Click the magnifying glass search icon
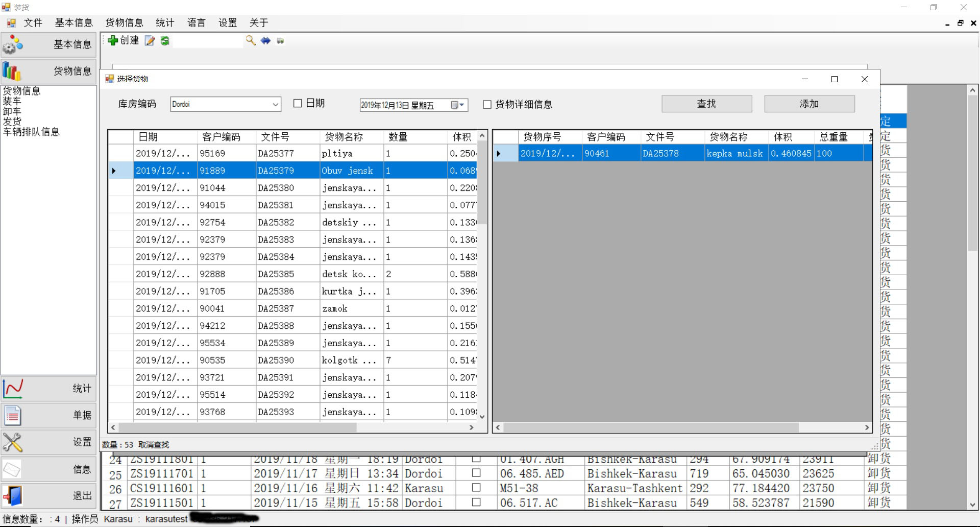Image resolution: width=980 pixels, height=527 pixels. [x=251, y=40]
